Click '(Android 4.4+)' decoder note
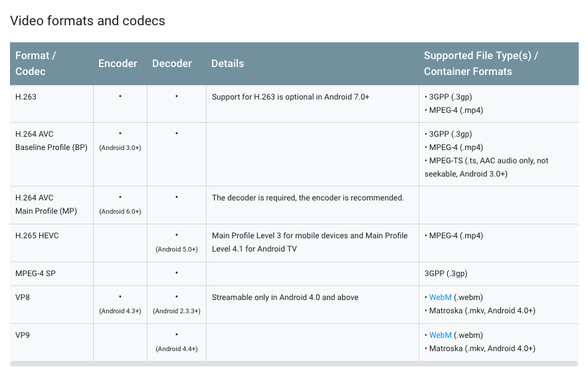 click(177, 349)
